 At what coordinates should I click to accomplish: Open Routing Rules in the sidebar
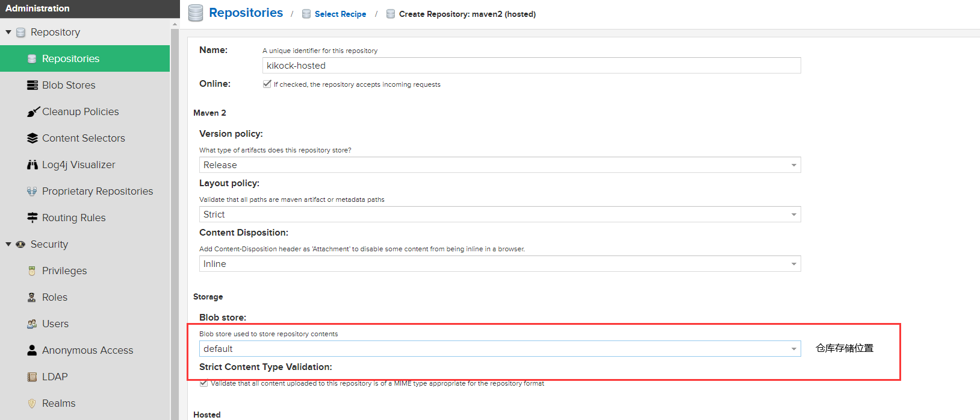point(85,218)
